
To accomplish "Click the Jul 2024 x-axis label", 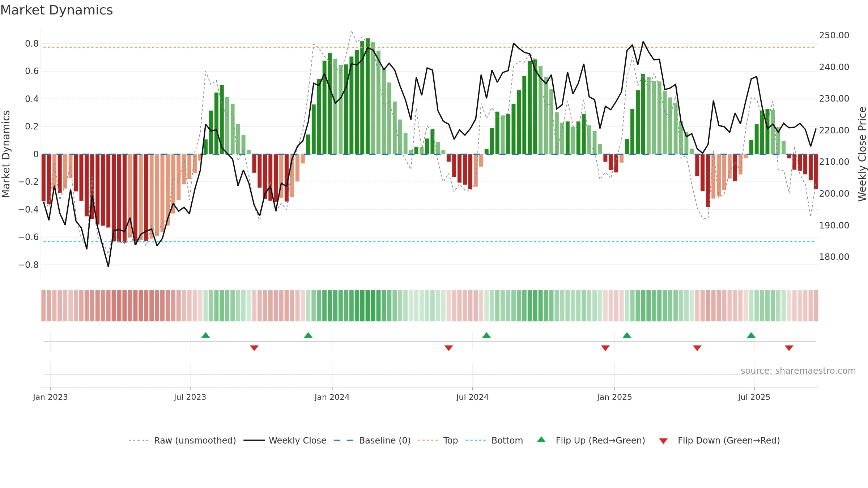I will tap(472, 397).
